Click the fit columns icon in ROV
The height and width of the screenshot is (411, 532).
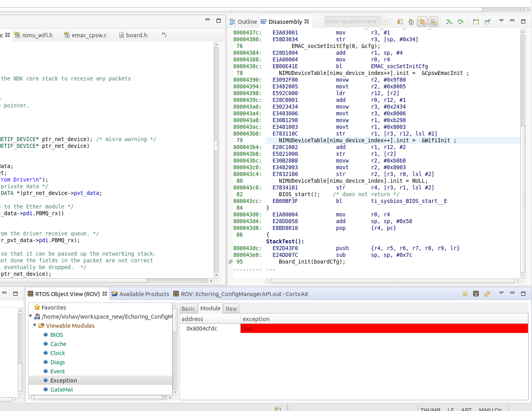pos(476,294)
